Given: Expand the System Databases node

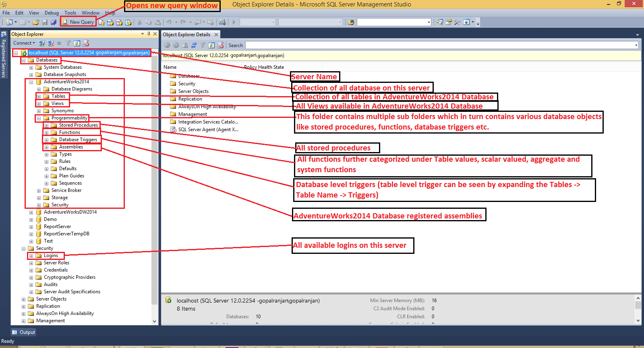Looking at the screenshot, I should coord(31,68).
